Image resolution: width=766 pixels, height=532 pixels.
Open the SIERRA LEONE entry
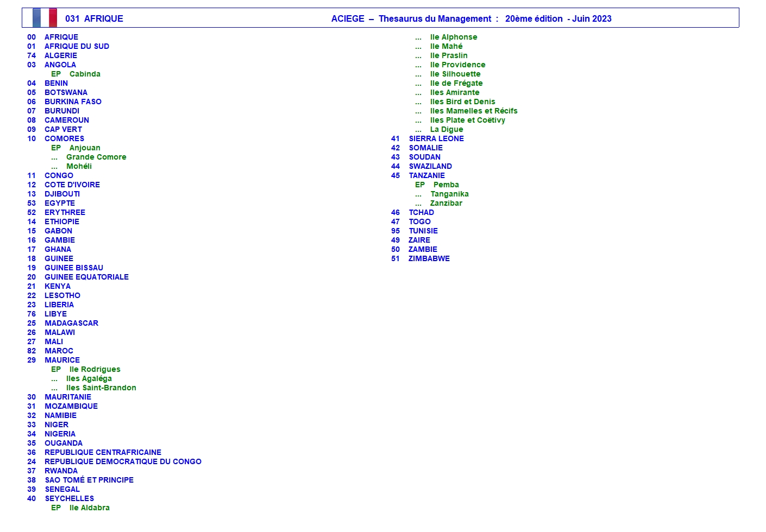pyautogui.click(x=436, y=138)
